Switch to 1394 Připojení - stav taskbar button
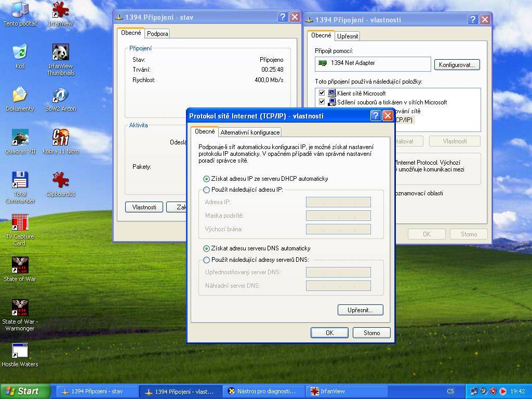Image resolution: width=532 pixels, height=399 pixels. tap(97, 391)
